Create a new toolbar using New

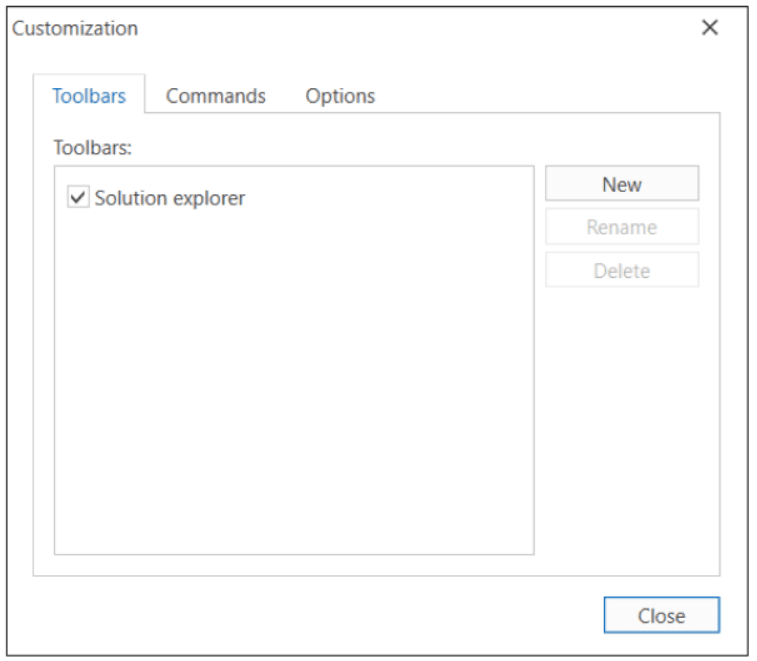coord(621,184)
